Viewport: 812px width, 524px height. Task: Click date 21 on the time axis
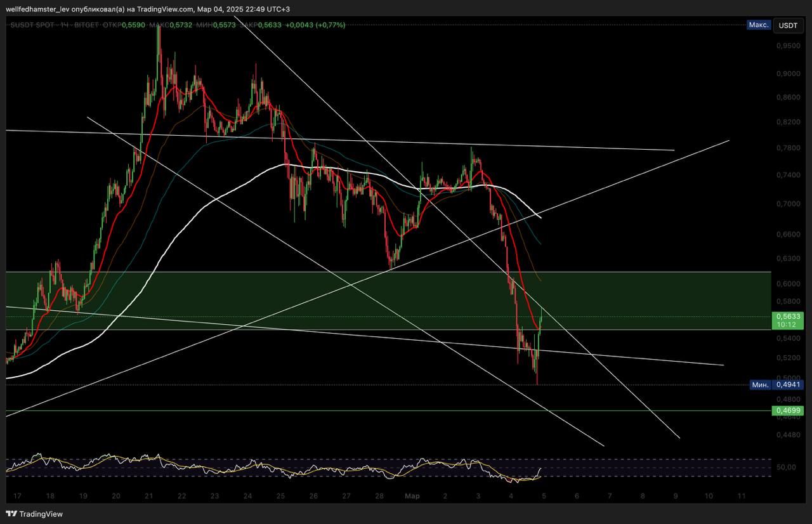(148, 497)
